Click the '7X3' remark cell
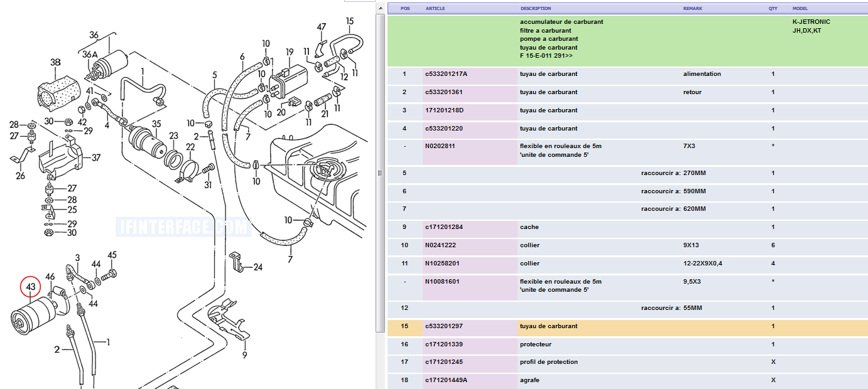This screenshot has width=868, height=389. coord(689,146)
